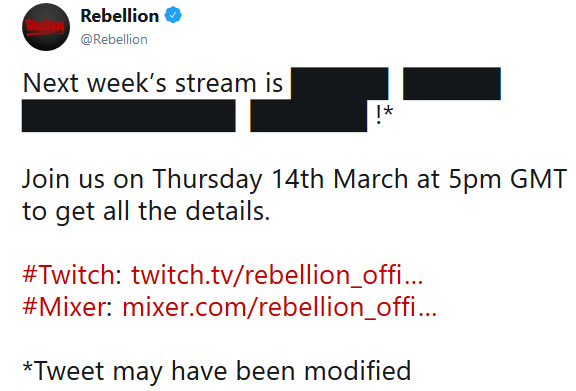The image size is (576, 391).
Task: Open the #Mixer hashtag
Action: [x=64, y=306]
